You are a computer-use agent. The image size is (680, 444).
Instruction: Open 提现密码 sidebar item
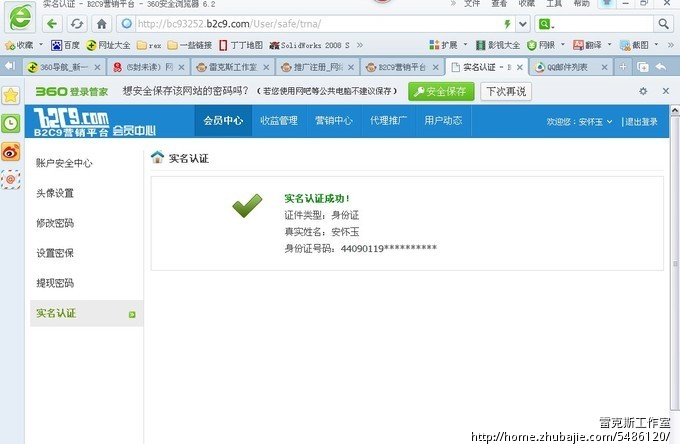point(55,283)
